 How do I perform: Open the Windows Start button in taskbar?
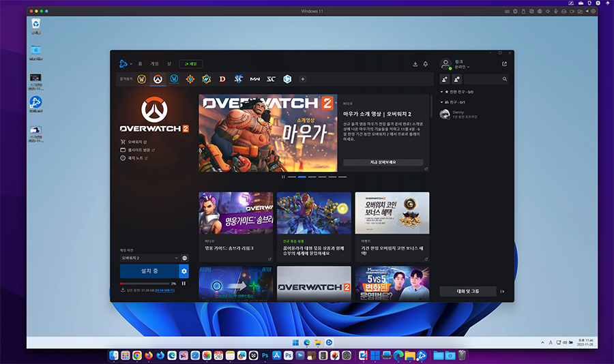click(295, 342)
